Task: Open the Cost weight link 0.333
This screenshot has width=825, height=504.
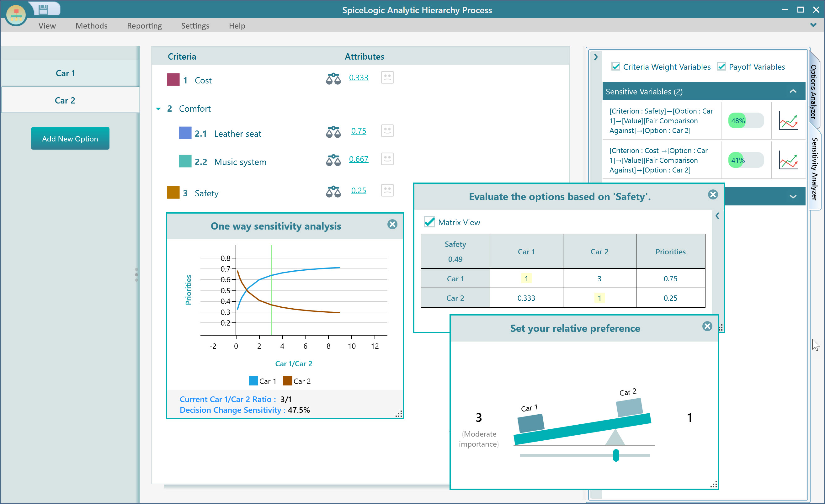Action: 359,77
